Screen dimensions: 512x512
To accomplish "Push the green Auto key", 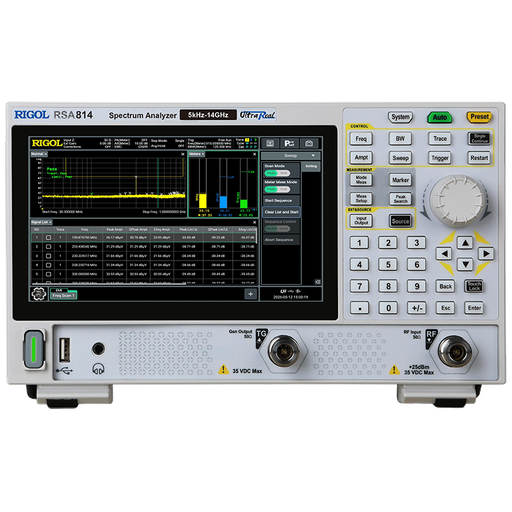I will 440,117.
